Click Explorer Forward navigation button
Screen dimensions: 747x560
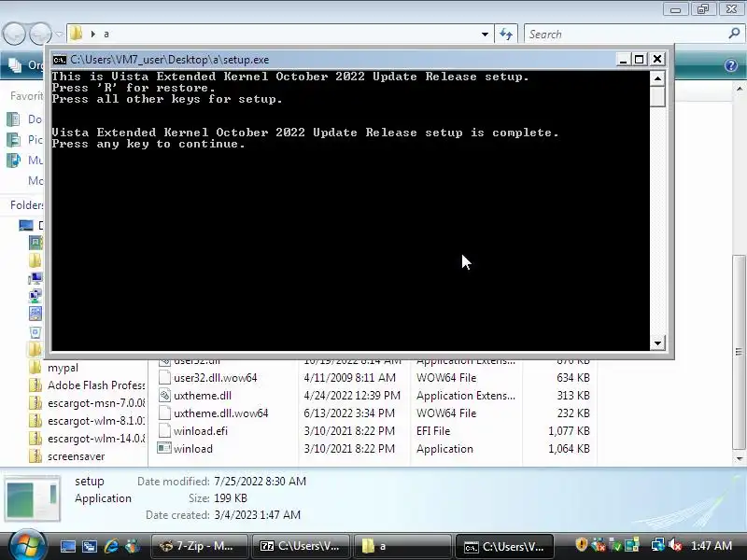pyautogui.click(x=40, y=35)
